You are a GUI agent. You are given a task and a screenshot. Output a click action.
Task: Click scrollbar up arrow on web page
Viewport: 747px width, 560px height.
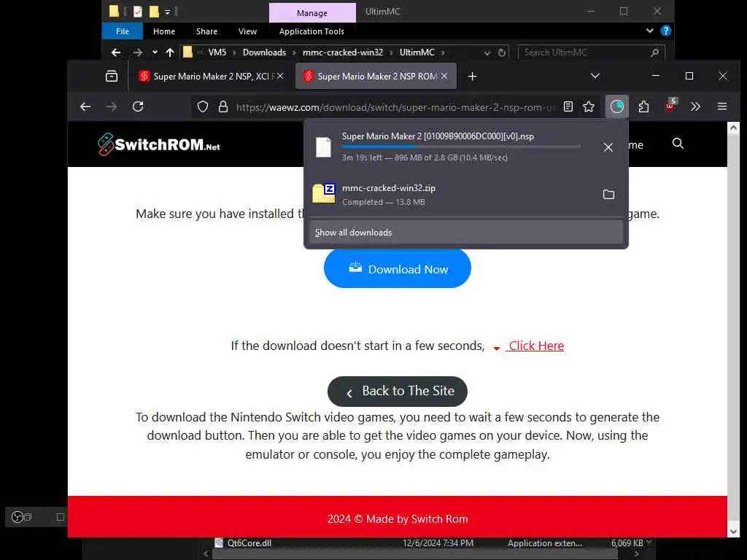[x=733, y=128]
